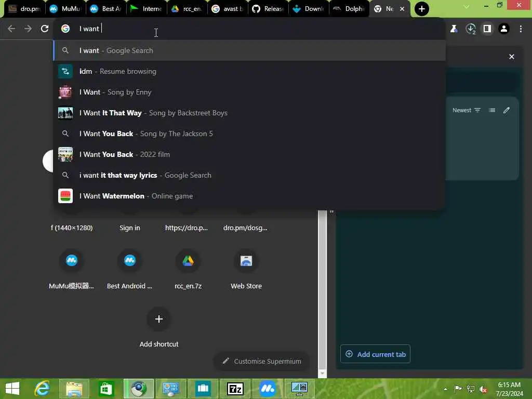Show hidden tray icons arrow
Screen dimensions: 532x399
445,389
